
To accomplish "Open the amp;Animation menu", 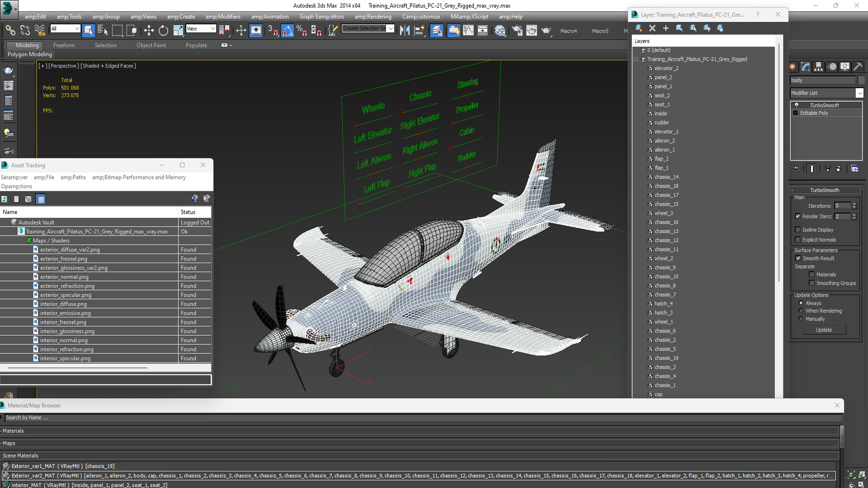I will [x=270, y=17].
